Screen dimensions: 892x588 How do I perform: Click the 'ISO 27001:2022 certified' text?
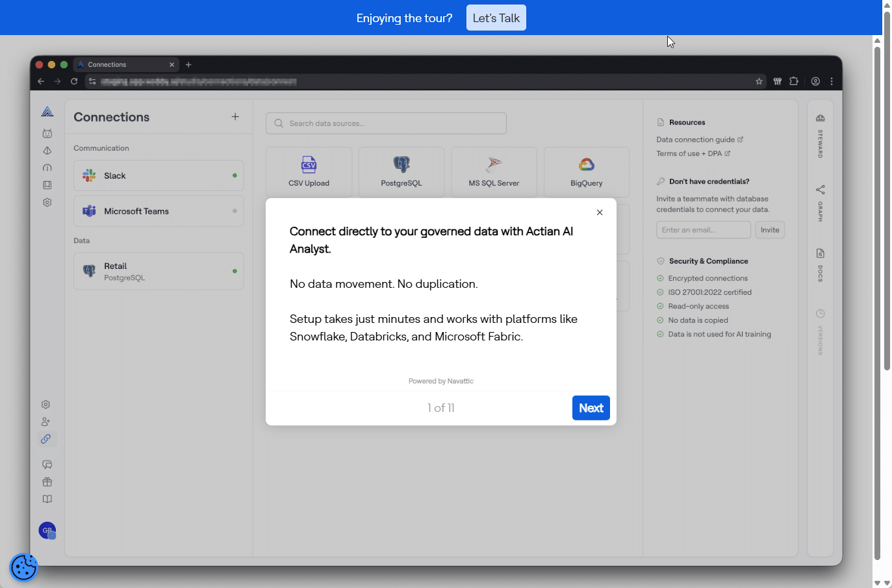click(x=710, y=292)
